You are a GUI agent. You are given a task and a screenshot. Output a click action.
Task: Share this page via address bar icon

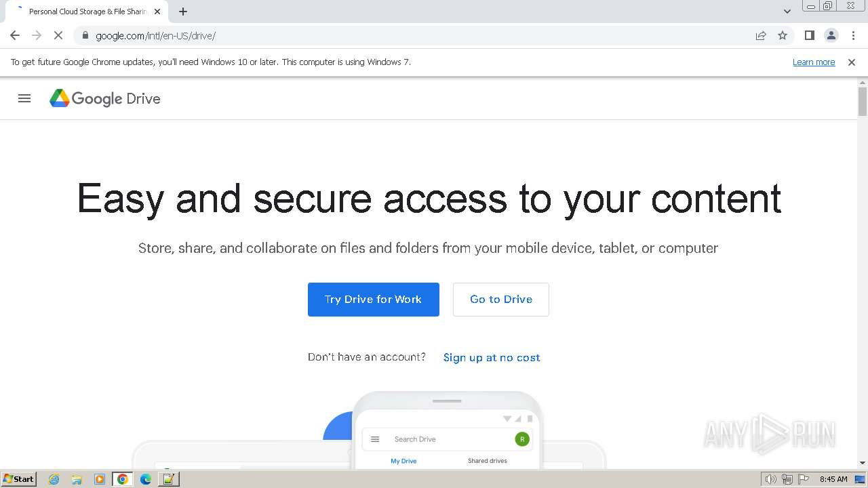[x=761, y=35]
